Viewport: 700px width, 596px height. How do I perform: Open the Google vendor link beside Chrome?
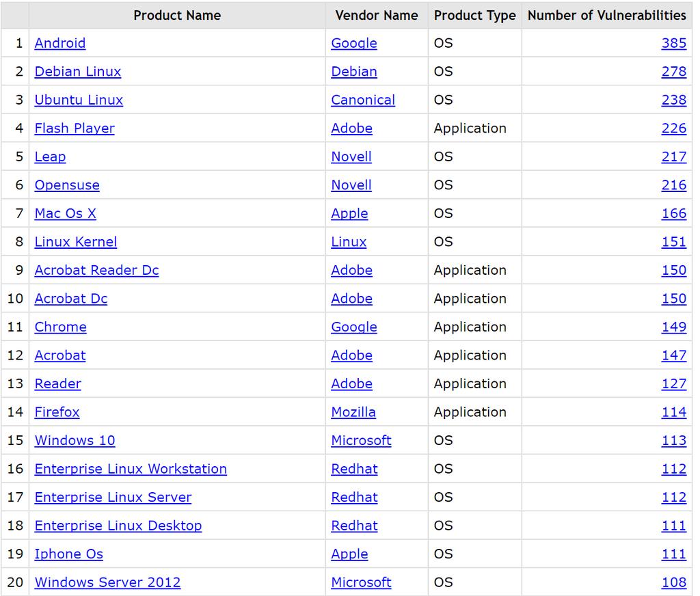[x=354, y=327]
